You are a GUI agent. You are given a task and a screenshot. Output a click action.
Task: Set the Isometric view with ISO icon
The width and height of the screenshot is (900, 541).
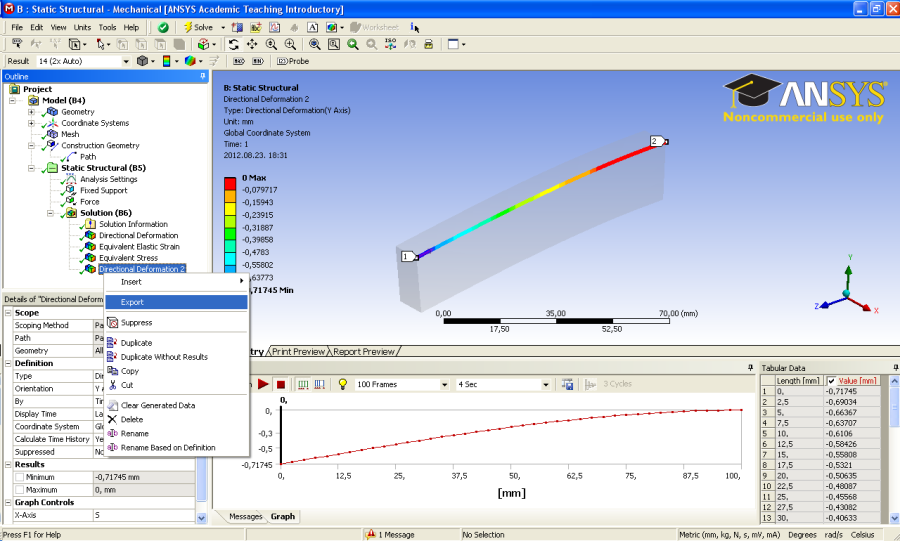pyautogui.click(x=390, y=44)
